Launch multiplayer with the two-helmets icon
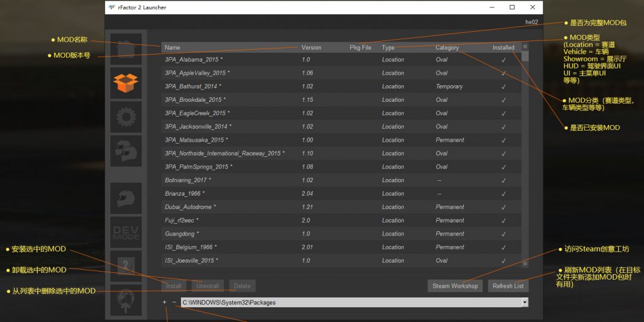The image size is (644, 322). point(126,151)
